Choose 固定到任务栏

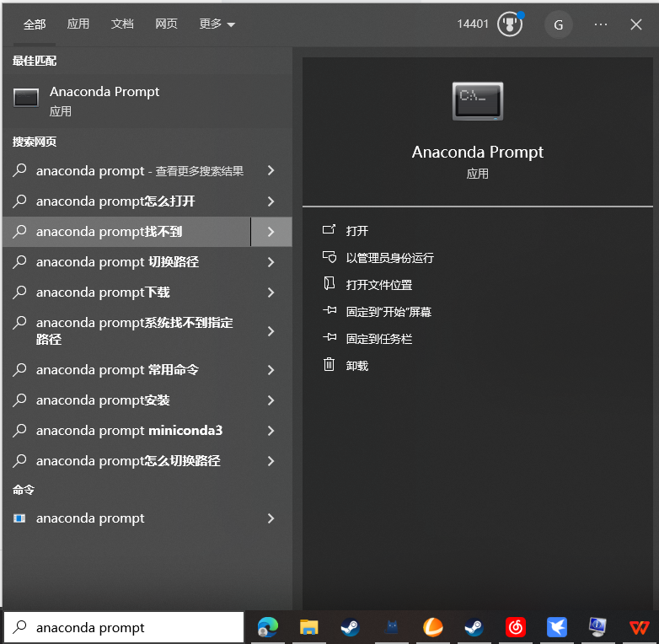coord(378,338)
